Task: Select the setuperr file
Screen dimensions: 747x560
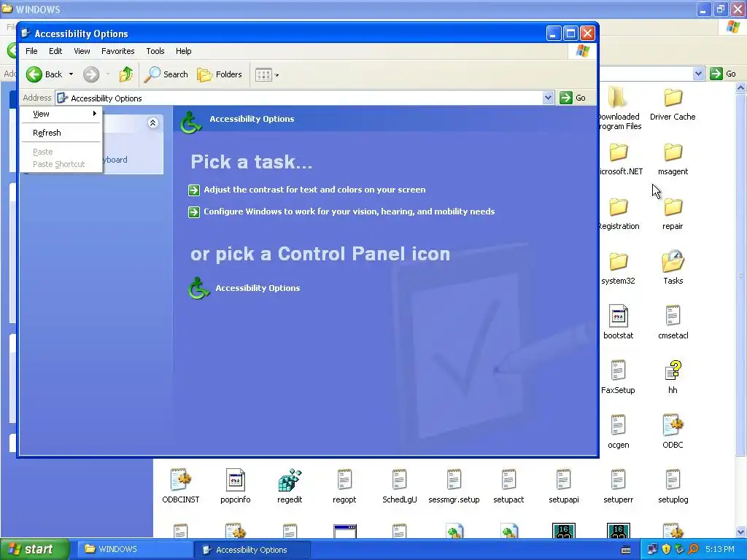Action: click(x=619, y=486)
